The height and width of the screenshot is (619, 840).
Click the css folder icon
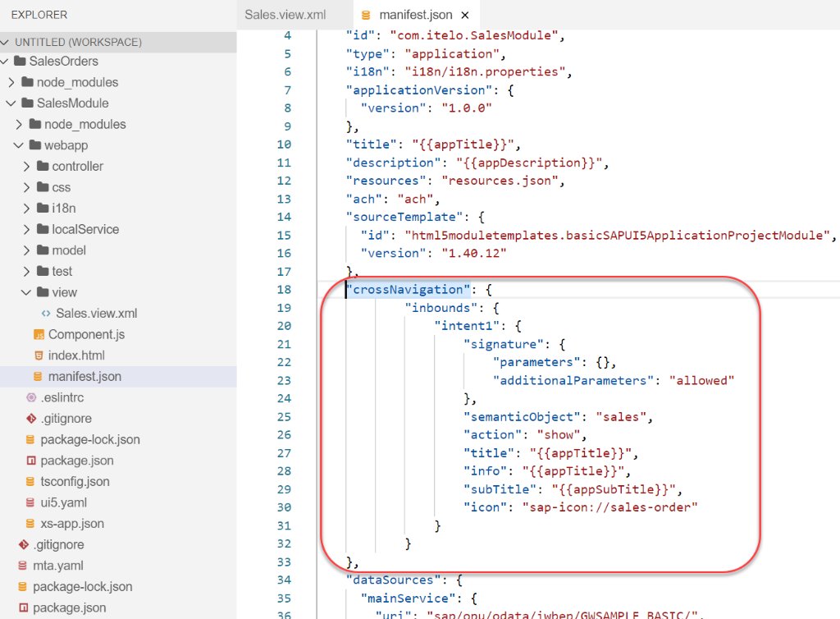pyautogui.click(x=43, y=186)
